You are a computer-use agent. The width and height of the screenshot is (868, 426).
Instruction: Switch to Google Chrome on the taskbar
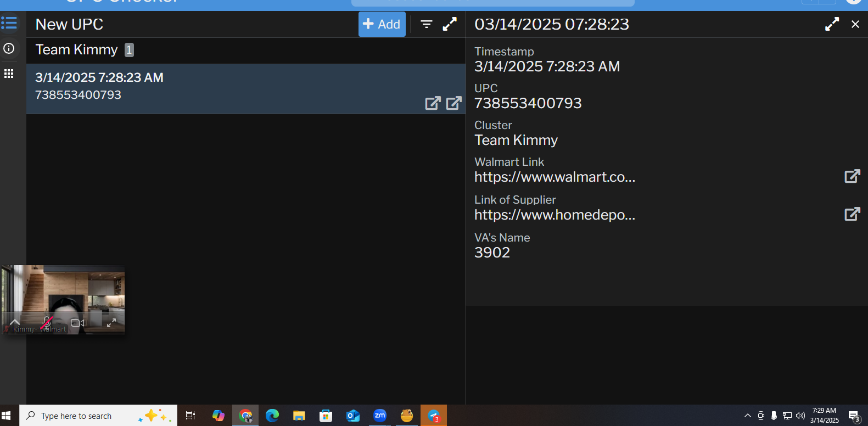pyautogui.click(x=245, y=416)
